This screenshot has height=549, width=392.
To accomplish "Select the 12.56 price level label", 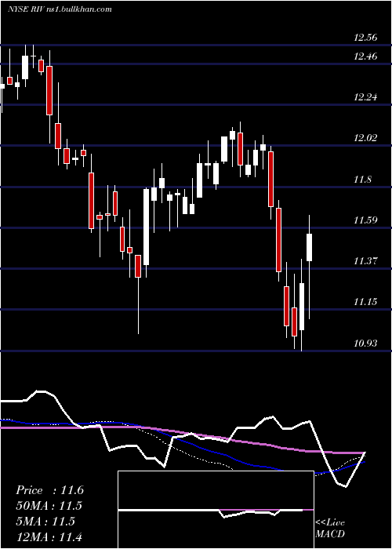I will click(365, 38).
